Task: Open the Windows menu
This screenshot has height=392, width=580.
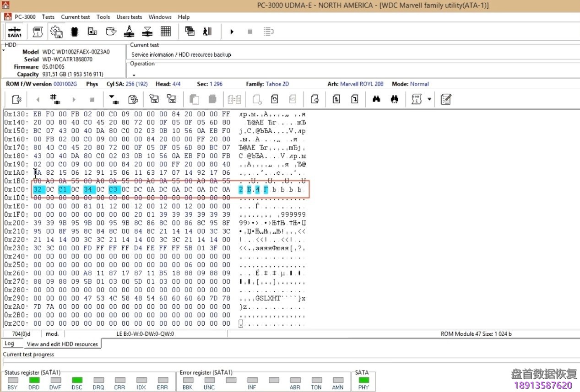Action: [160, 17]
